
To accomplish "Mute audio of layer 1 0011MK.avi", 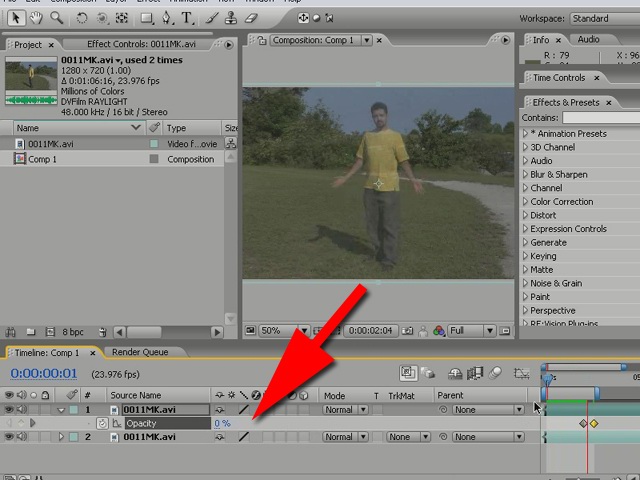I will [21, 410].
